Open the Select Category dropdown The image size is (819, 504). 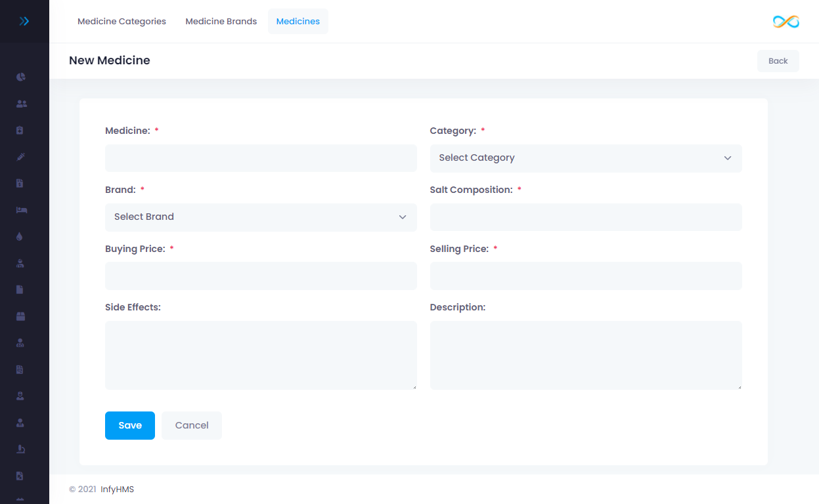pyautogui.click(x=585, y=158)
